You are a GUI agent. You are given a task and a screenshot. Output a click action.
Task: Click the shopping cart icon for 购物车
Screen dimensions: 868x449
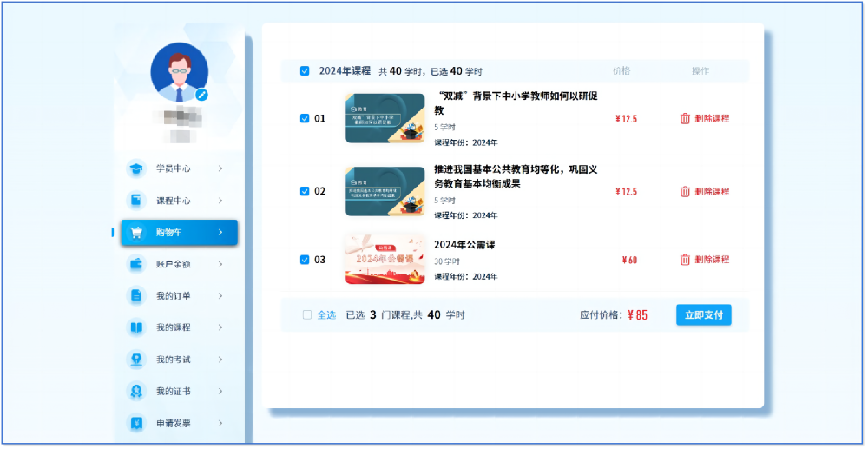(x=135, y=233)
